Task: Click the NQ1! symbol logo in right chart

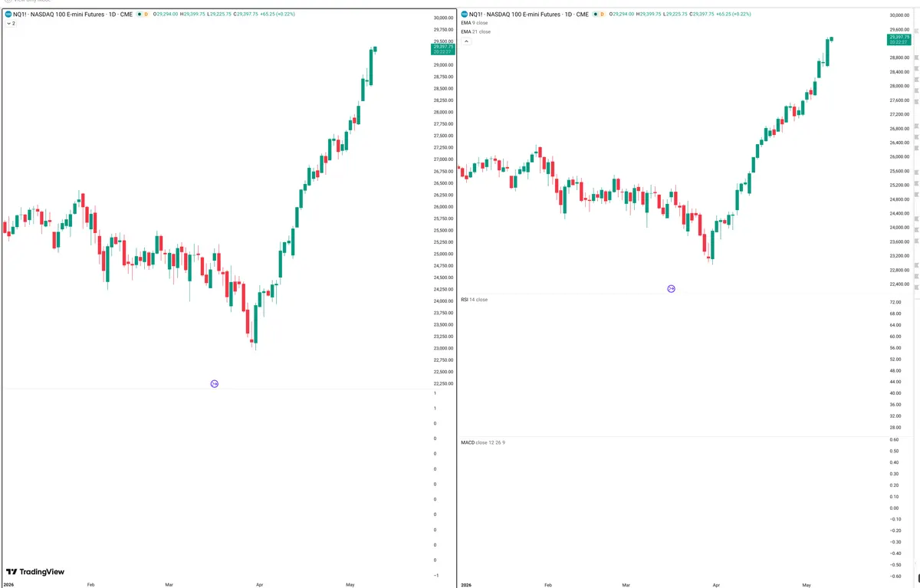Action: (464, 14)
